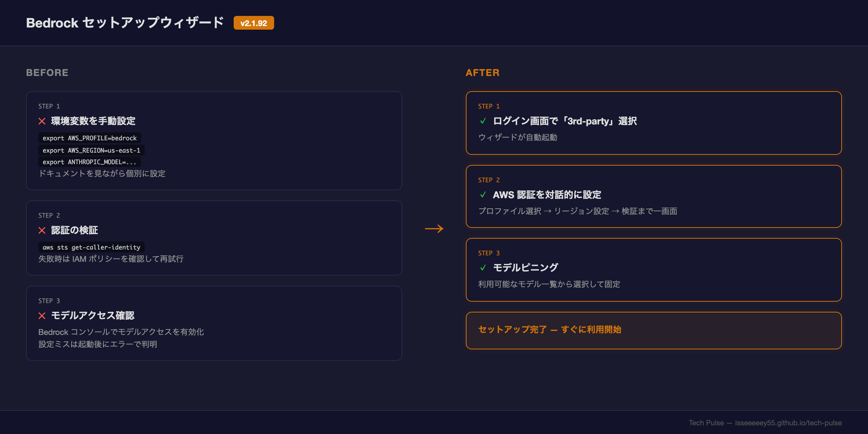Select the export AWS_REGION=us-east-1 code snippet
The image size is (868, 434).
coord(91,150)
